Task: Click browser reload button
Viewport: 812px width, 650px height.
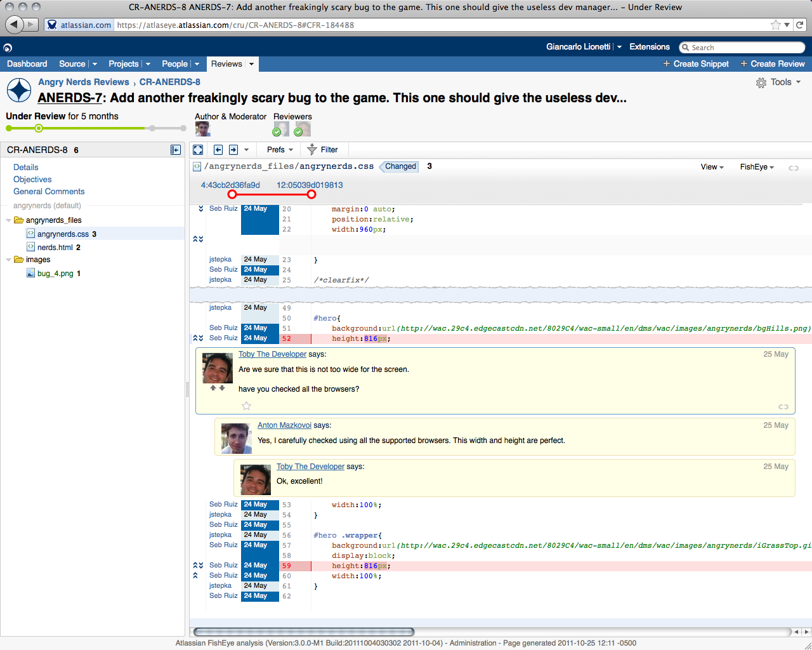Action: 800,25
